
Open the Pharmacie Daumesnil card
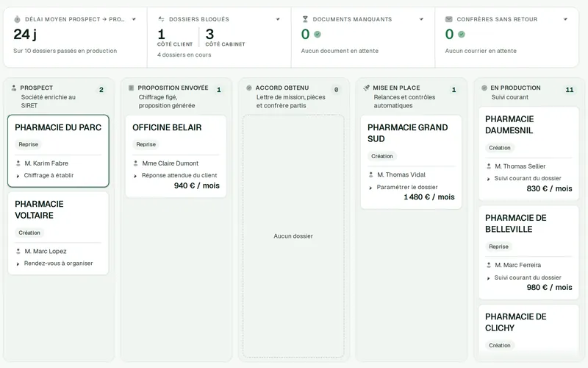click(528, 154)
